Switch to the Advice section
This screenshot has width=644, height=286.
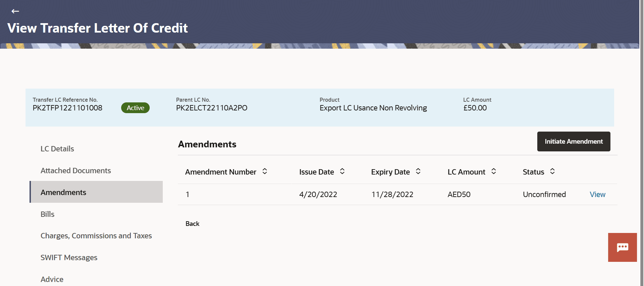(52, 279)
